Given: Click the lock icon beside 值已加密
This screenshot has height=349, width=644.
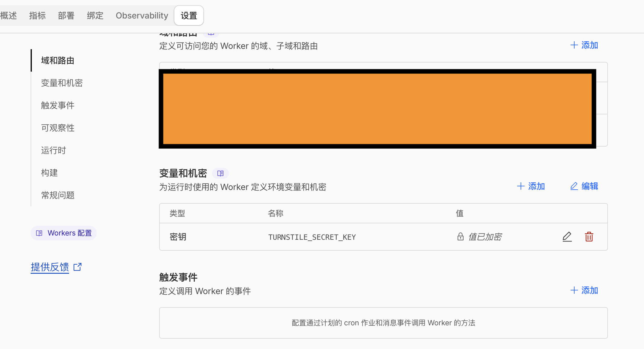Looking at the screenshot, I should point(460,237).
